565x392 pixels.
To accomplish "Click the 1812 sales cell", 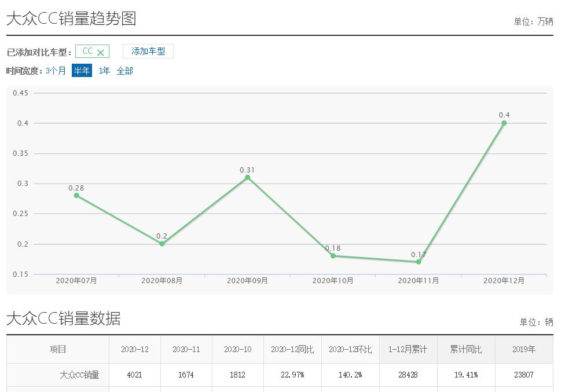I will coord(237,375).
